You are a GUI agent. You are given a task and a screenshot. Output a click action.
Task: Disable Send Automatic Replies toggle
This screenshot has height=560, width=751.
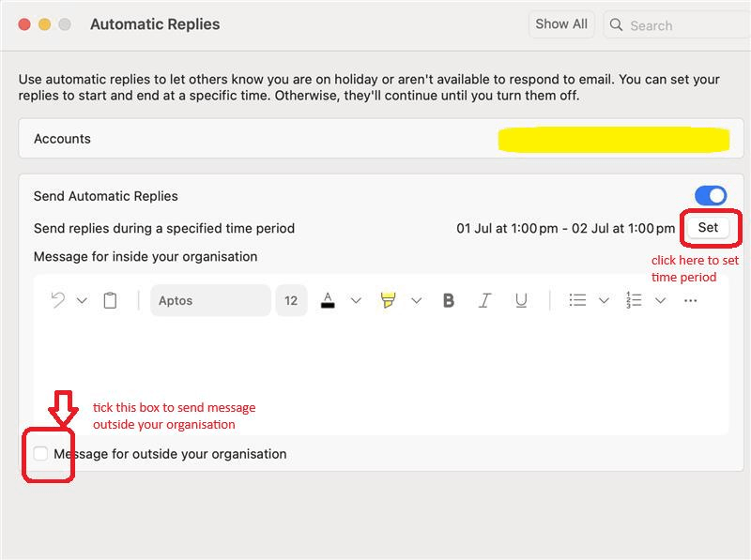point(711,195)
